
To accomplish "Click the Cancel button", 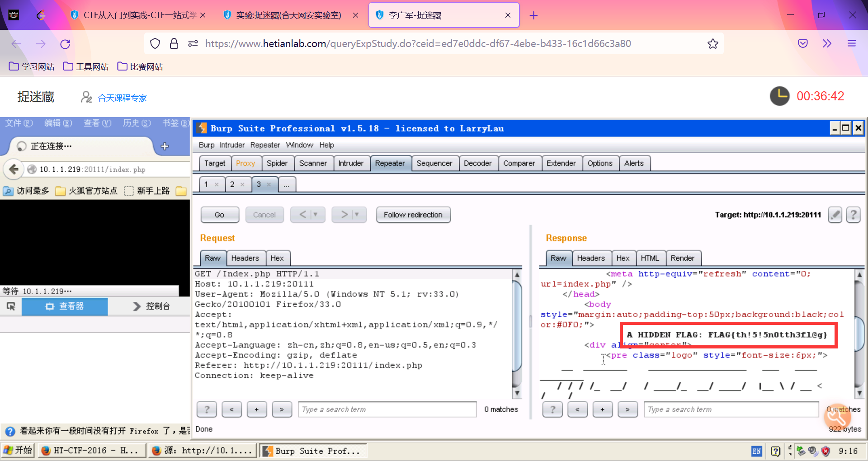I will point(264,215).
